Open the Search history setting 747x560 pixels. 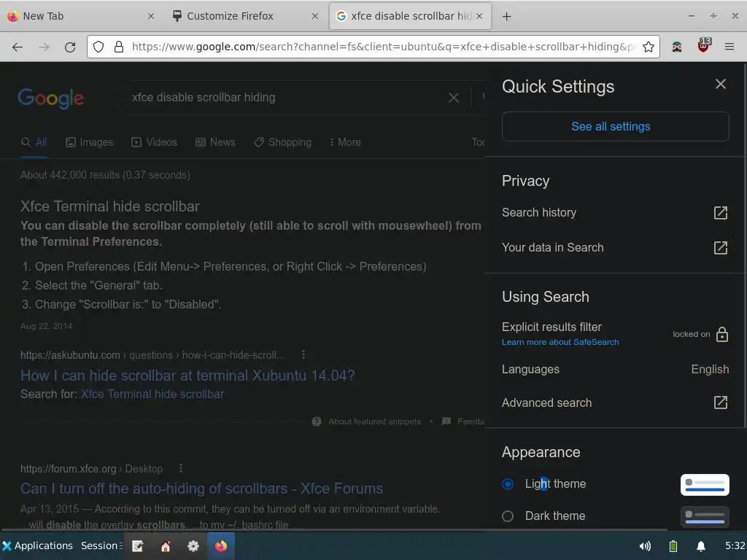coord(539,212)
